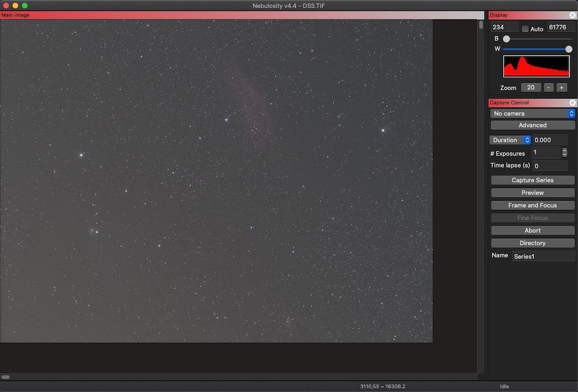Edit the Series1 name field

(x=542, y=256)
